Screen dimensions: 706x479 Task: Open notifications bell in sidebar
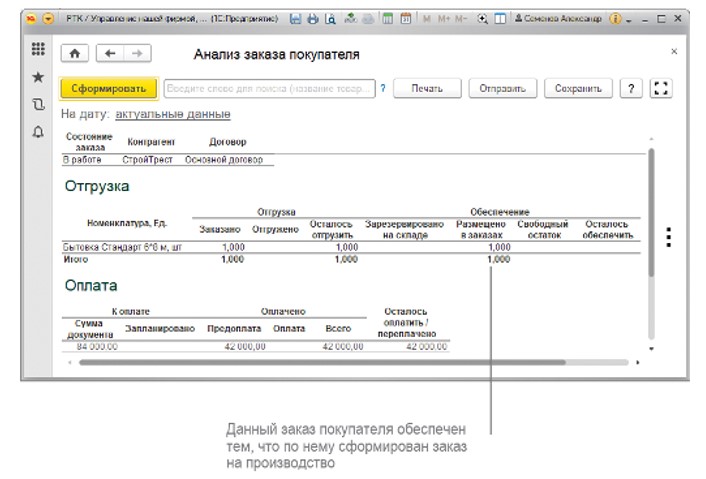tap(38, 131)
